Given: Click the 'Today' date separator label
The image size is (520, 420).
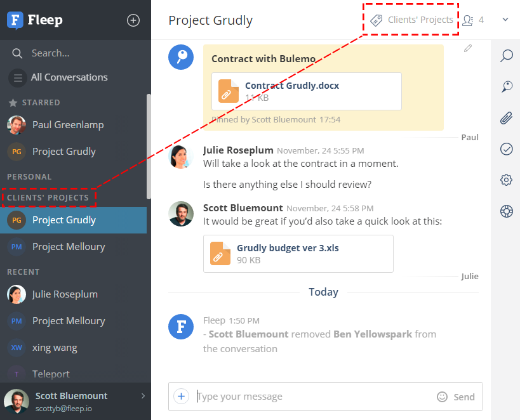Looking at the screenshot, I should (323, 292).
